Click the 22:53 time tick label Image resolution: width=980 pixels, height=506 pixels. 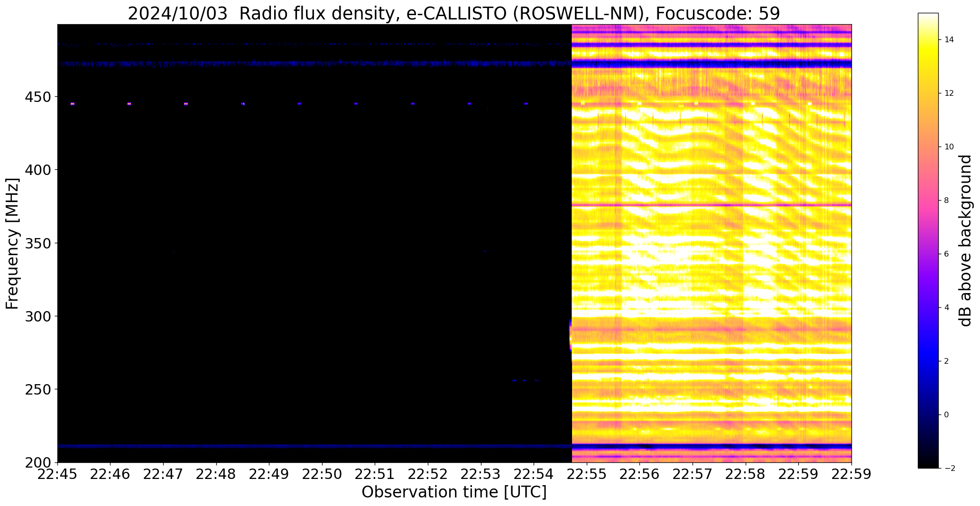tap(481, 475)
